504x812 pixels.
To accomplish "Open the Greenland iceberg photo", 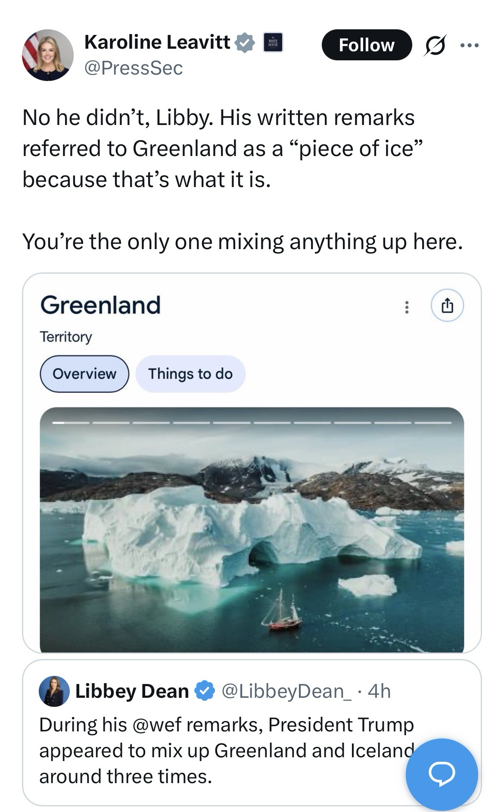I will coord(252,534).
